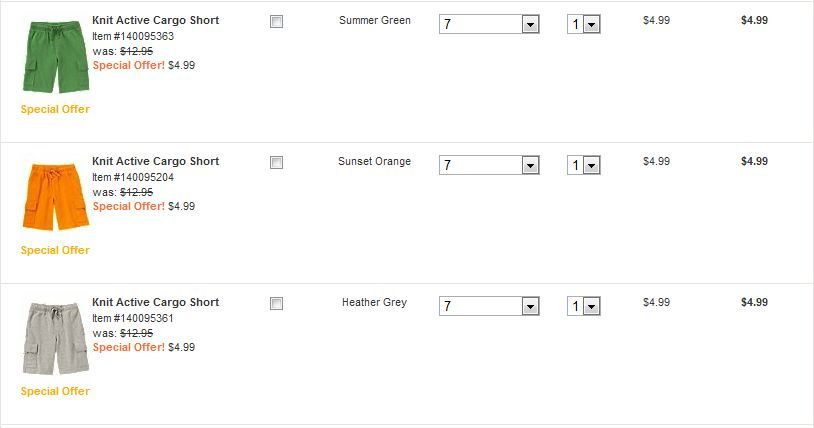Image resolution: width=814 pixels, height=428 pixels.
Task: Open Knit Active Cargo Short item #140095363 title
Action: (x=155, y=20)
